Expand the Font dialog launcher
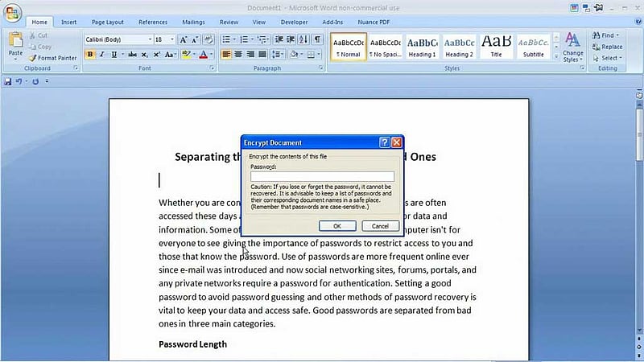Image resolution: width=644 pixels, height=362 pixels. point(212,68)
